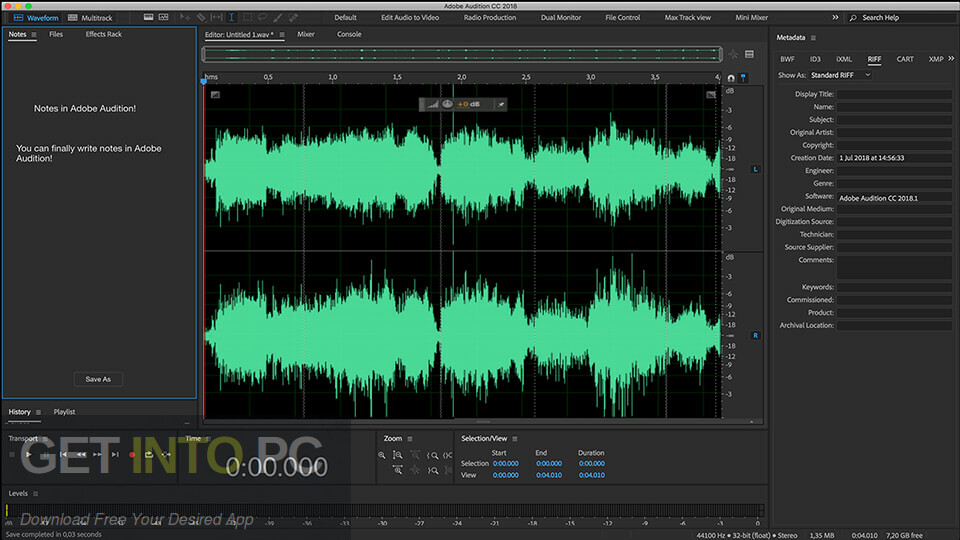Select the Lasso Selection tool
Image resolution: width=960 pixels, height=540 pixels.
tap(263, 18)
